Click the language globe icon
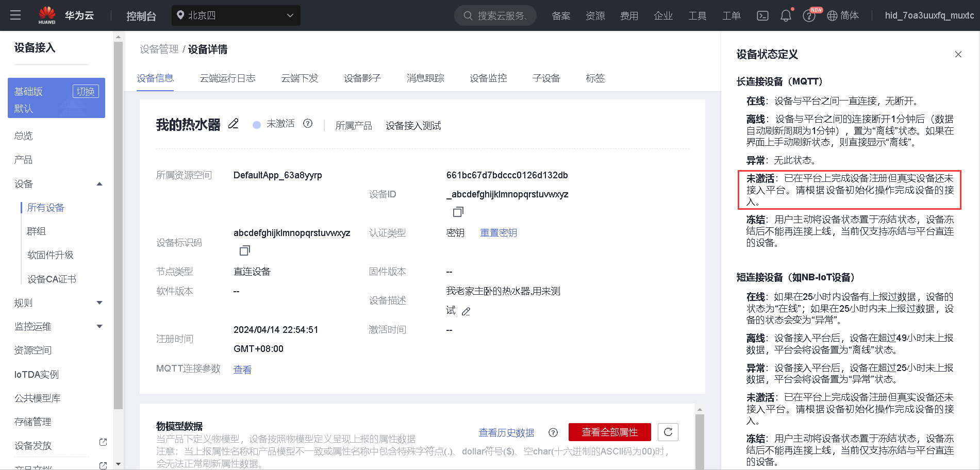 coord(832,15)
